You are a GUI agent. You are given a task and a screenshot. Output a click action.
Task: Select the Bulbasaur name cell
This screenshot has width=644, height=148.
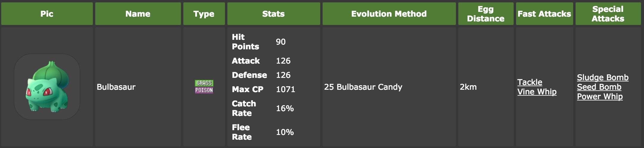click(x=138, y=87)
